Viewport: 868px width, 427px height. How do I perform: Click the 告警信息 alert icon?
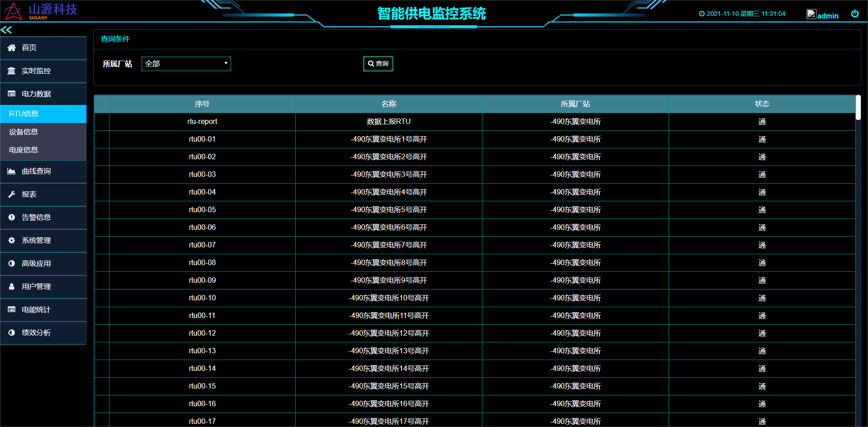coord(12,217)
